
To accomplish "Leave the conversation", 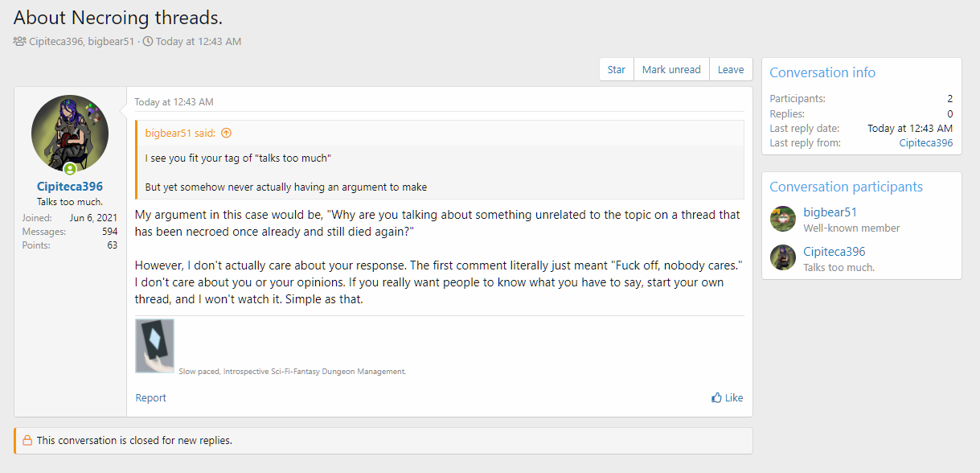I will 730,70.
